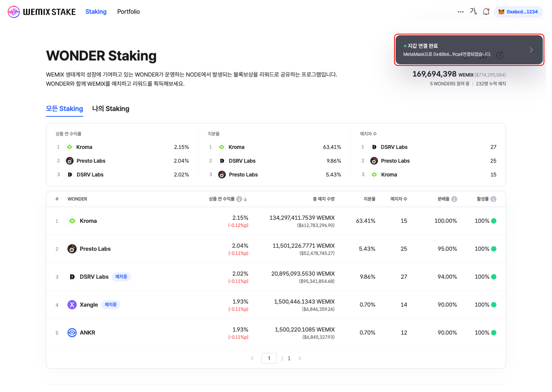Go to the next page arrow
Screen dimensions: 552x392
click(300, 358)
